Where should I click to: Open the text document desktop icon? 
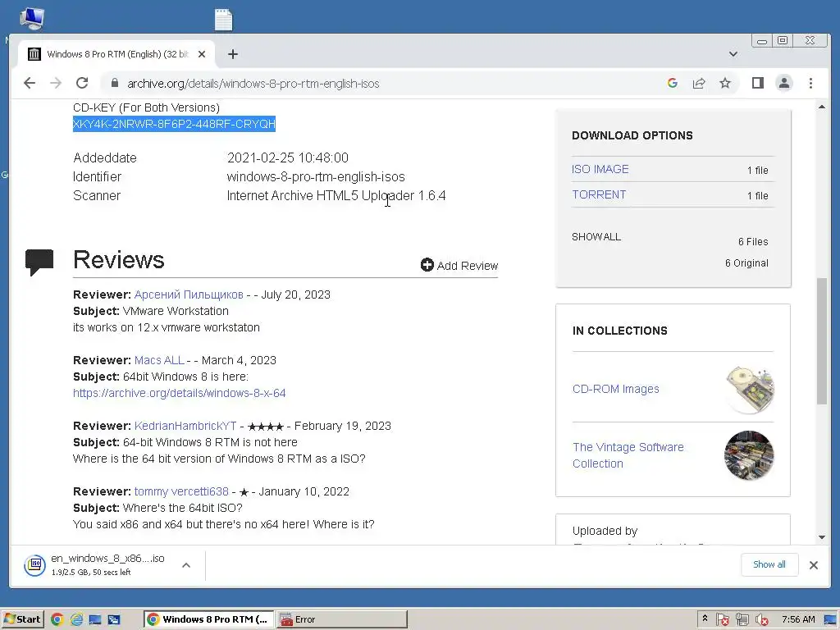click(223, 20)
